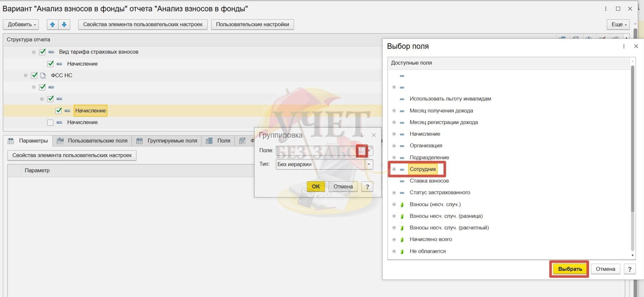The width and height of the screenshot is (644, 297).
Task: Click the down arrow of Доступные поля scrollbar
Action: 633,255
